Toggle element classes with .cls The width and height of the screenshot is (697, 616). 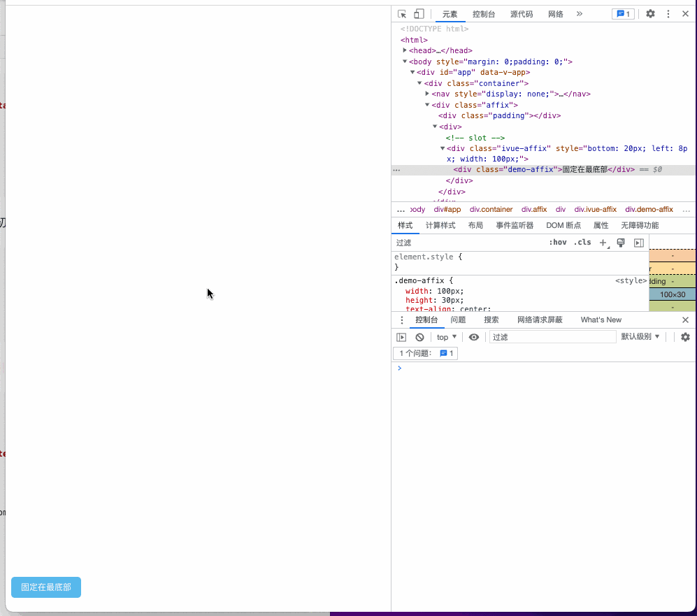(x=582, y=242)
